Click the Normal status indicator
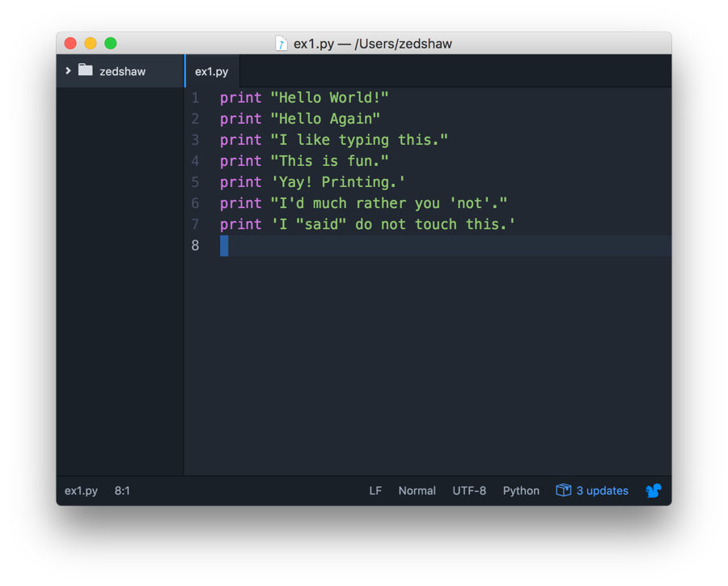Image resolution: width=728 pixels, height=586 pixels. tap(417, 490)
